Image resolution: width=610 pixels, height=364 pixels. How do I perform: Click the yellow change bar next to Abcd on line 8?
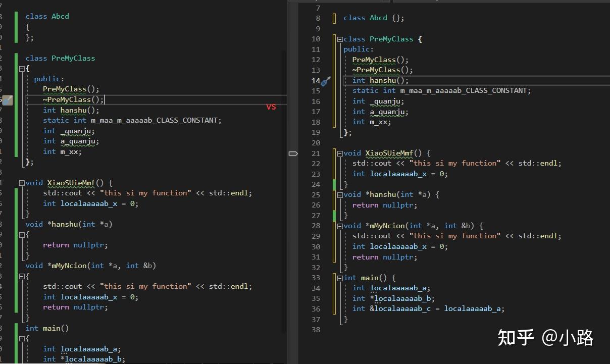334,18
